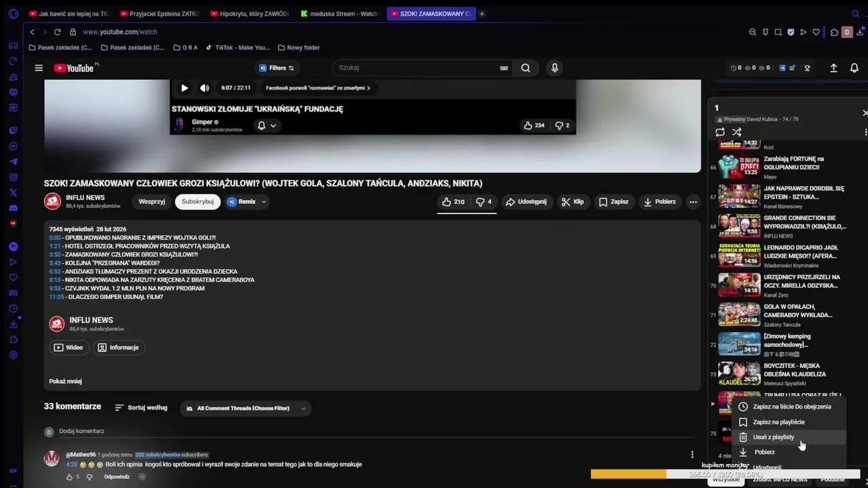Open INFLU NEWS channel Wideo button
The image size is (868, 488).
tap(68, 348)
